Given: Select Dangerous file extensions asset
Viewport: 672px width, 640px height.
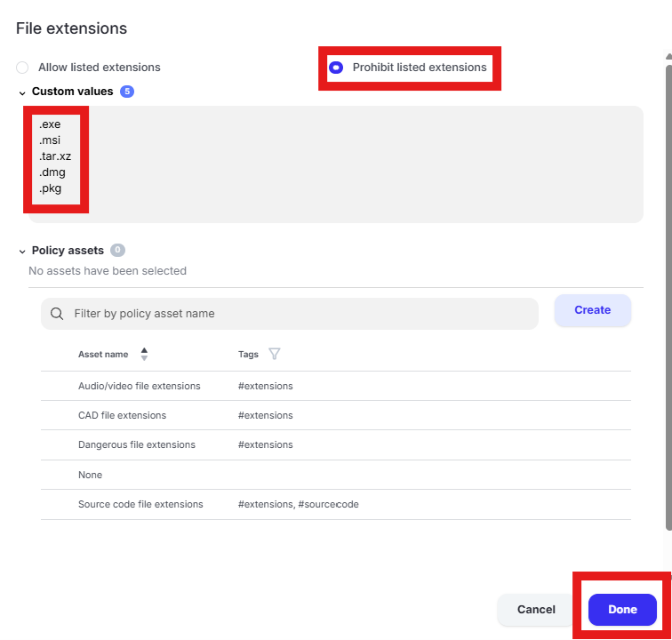Looking at the screenshot, I should coord(336,445).
